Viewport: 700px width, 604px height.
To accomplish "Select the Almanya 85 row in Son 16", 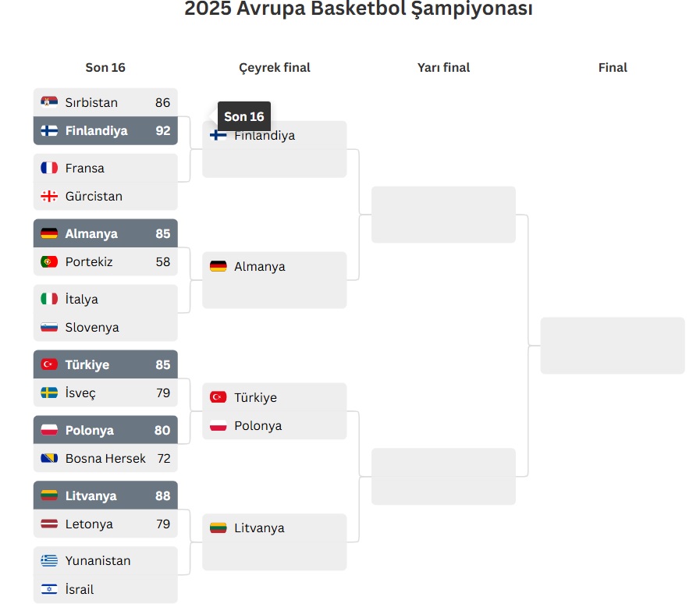I will tap(105, 233).
